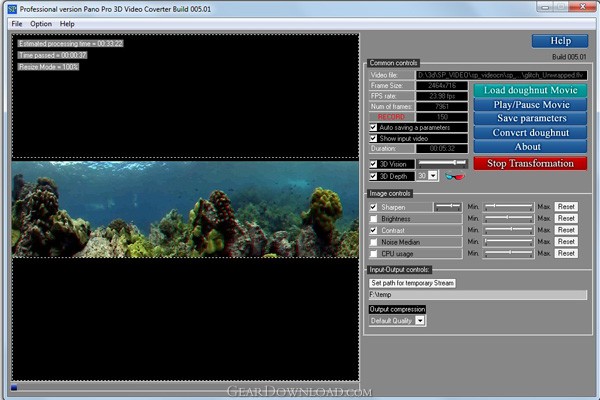Open the About dialog button
The image size is (600, 400).
[x=530, y=147]
